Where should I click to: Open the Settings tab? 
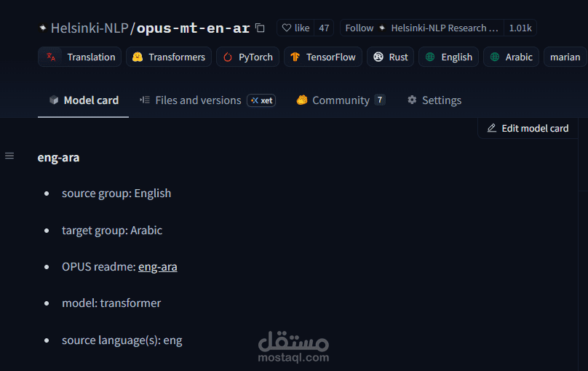[434, 100]
